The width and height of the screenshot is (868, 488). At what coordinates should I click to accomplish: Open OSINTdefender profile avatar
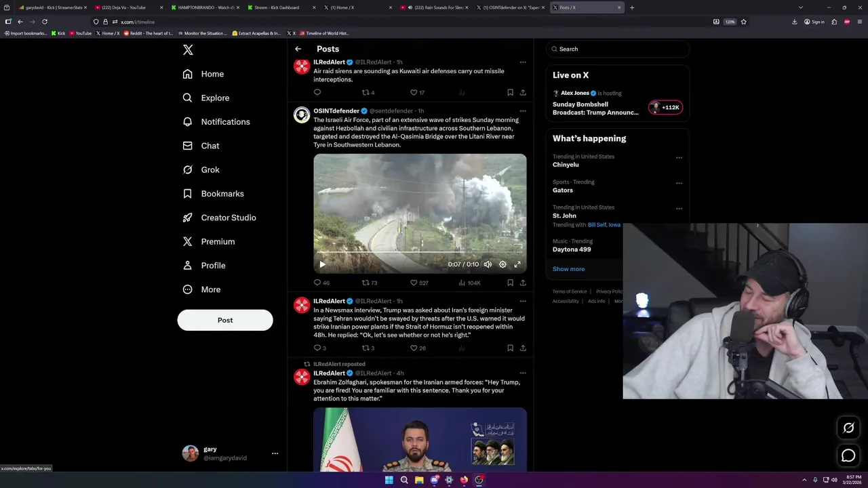(302, 115)
